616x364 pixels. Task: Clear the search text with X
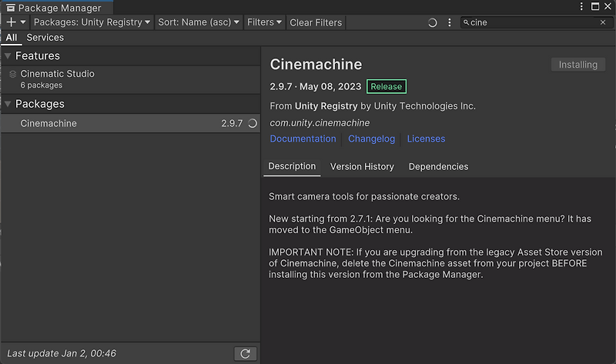(x=603, y=22)
